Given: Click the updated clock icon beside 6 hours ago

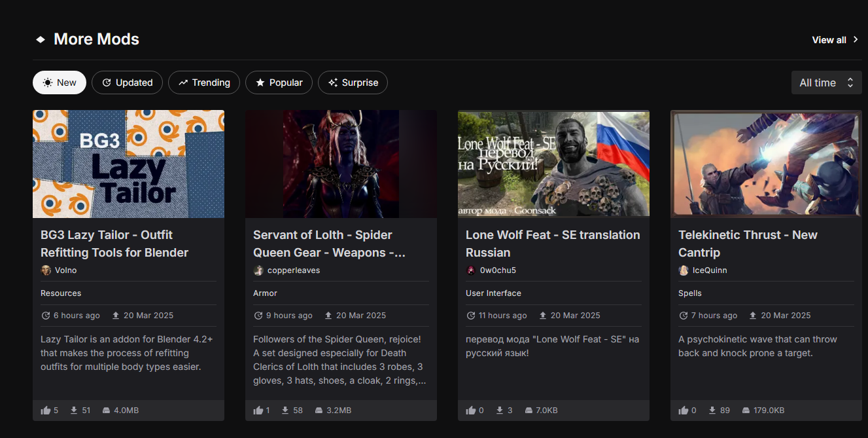Looking at the screenshot, I should [x=46, y=316].
